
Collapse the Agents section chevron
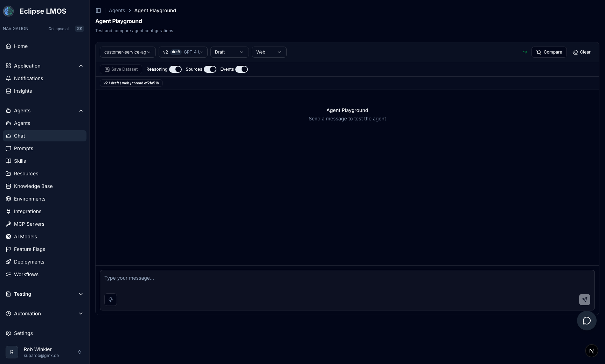coord(81,111)
